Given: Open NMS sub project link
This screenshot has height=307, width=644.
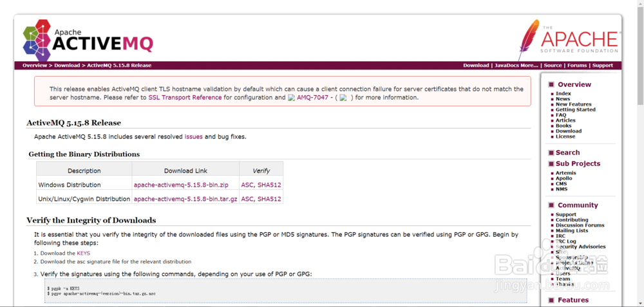Looking at the screenshot, I should pyautogui.click(x=561, y=189).
